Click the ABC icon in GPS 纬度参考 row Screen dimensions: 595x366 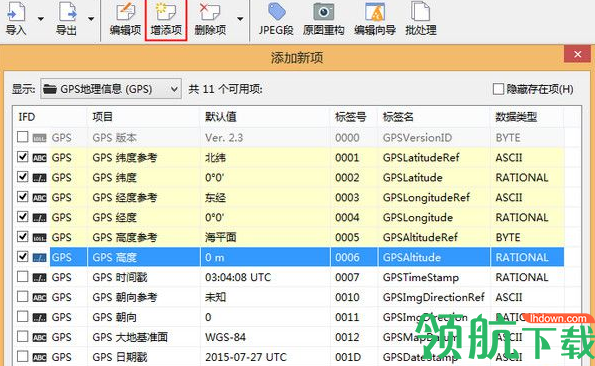point(39,158)
